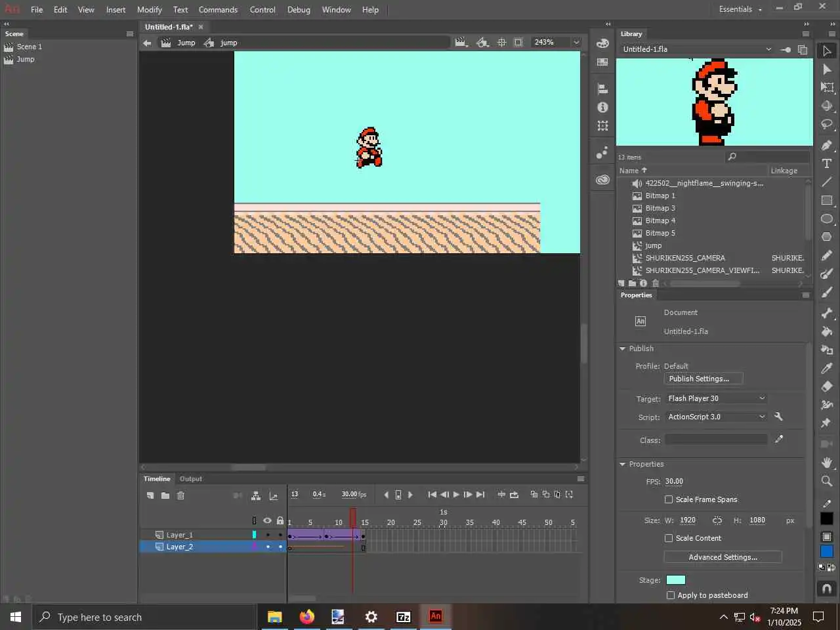Select the Rectangle tool

point(827,200)
